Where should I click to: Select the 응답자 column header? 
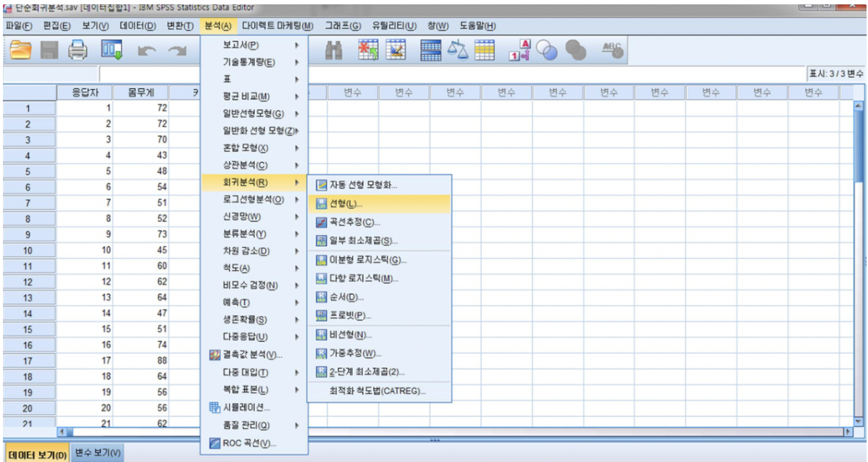pos(85,93)
